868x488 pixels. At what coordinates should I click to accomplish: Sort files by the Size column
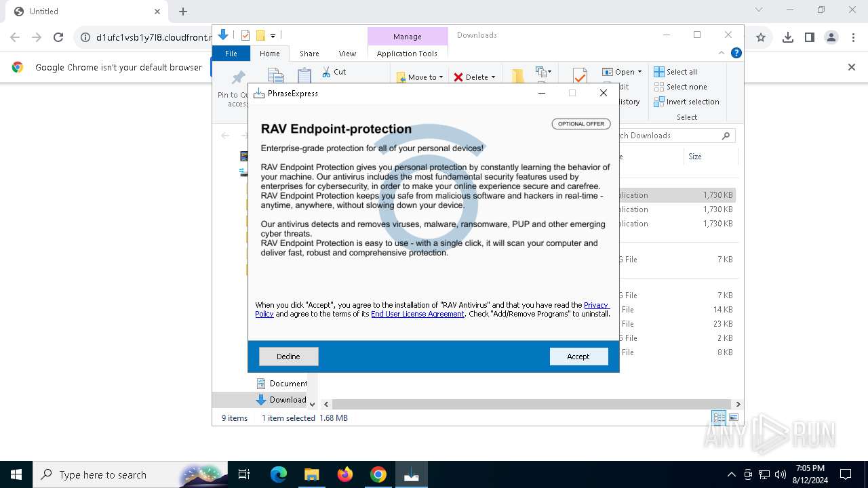point(710,157)
